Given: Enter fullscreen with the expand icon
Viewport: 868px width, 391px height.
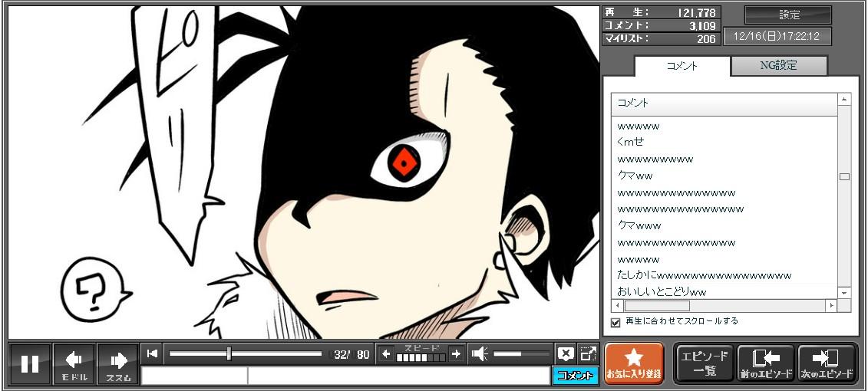Looking at the screenshot, I should pyautogui.click(x=588, y=353).
